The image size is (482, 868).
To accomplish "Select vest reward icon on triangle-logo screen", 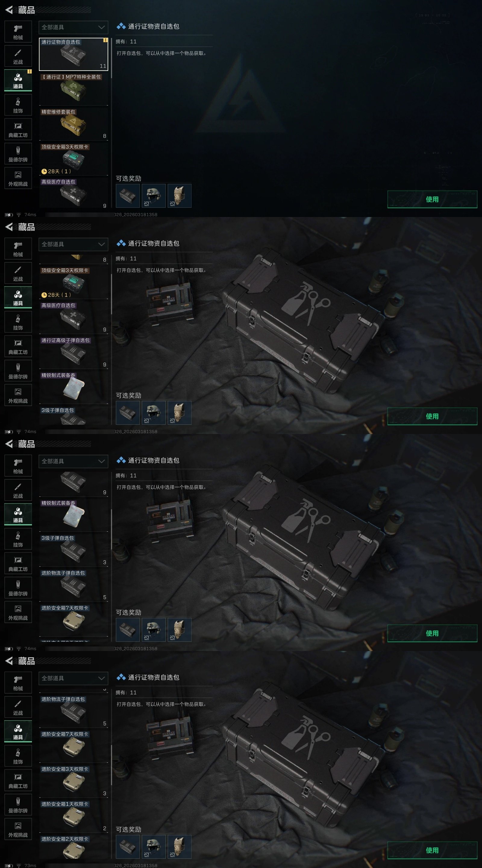I will pos(180,195).
